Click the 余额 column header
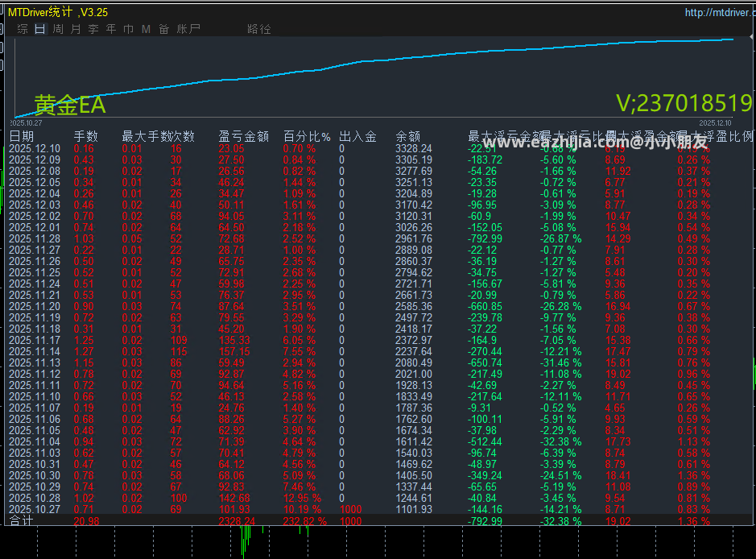Image resolution: width=756 pixels, height=559 pixels. point(408,136)
